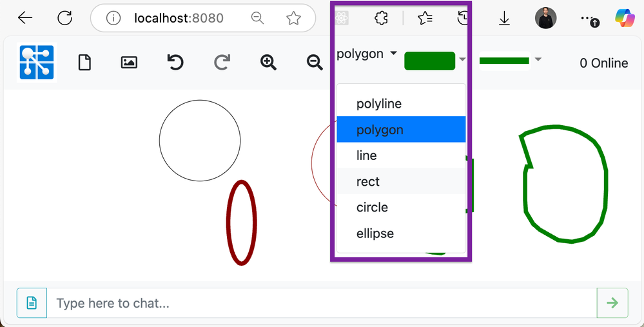Select the dark red ellipse shape
The image size is (644, 327).
pos(242,223)
